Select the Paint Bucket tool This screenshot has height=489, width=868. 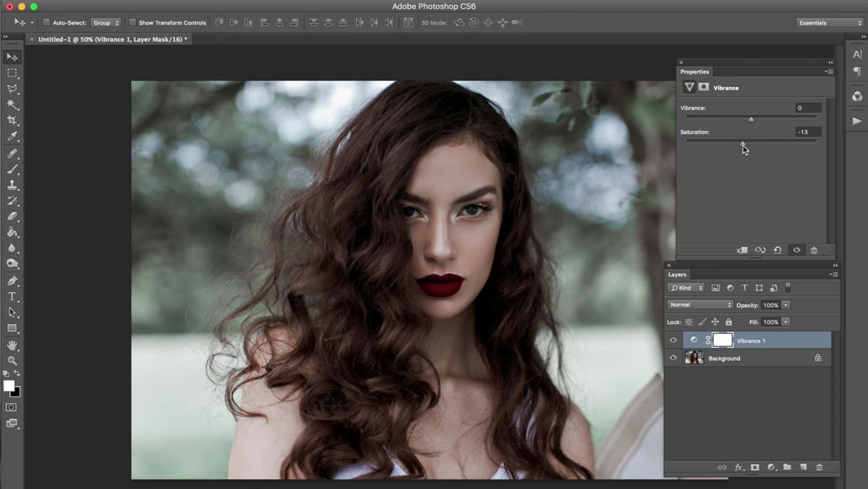tap(12, 232)
